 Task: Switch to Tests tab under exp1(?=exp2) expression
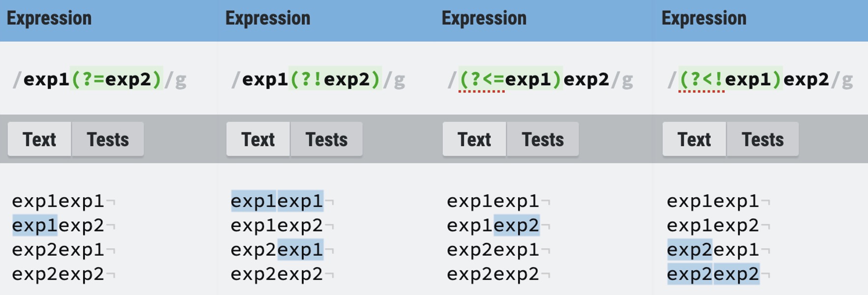108,140
